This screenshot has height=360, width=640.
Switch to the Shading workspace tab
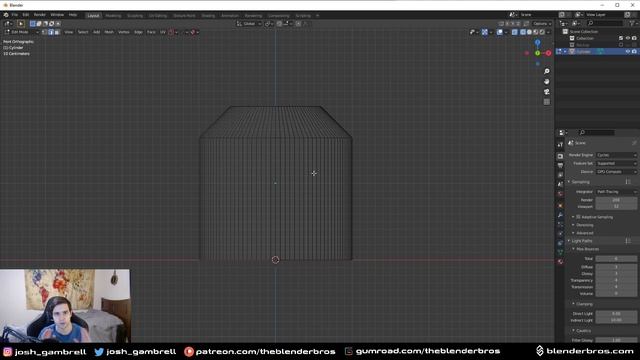(x=208, y=16)
